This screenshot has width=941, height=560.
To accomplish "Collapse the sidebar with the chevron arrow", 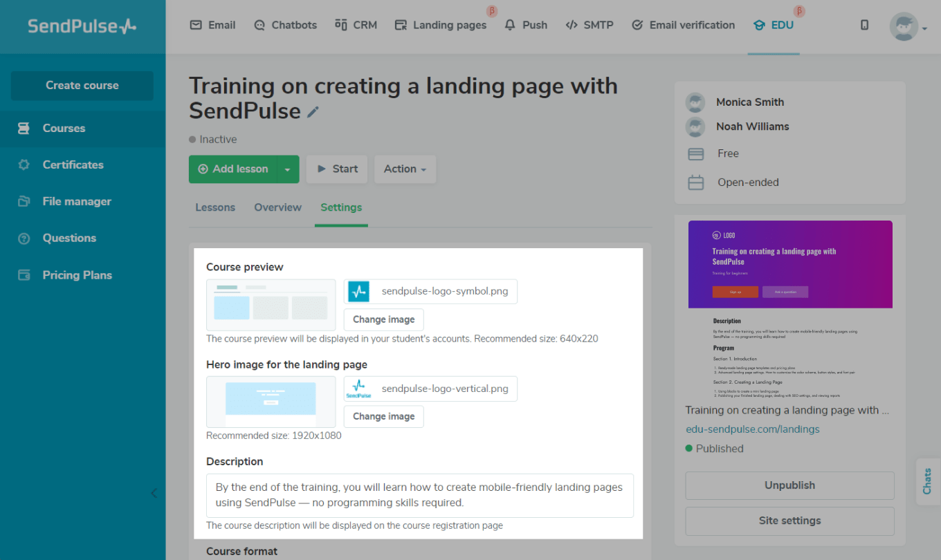I will pyautogui.click(x=154, y=493).
